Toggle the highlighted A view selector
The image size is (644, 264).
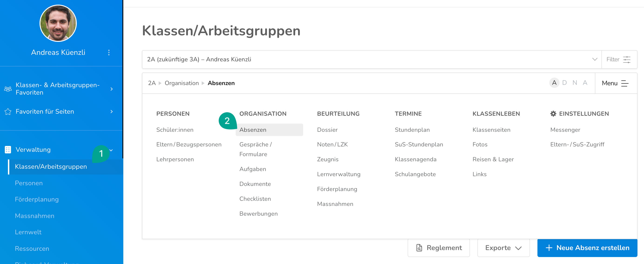click(554, 83)
